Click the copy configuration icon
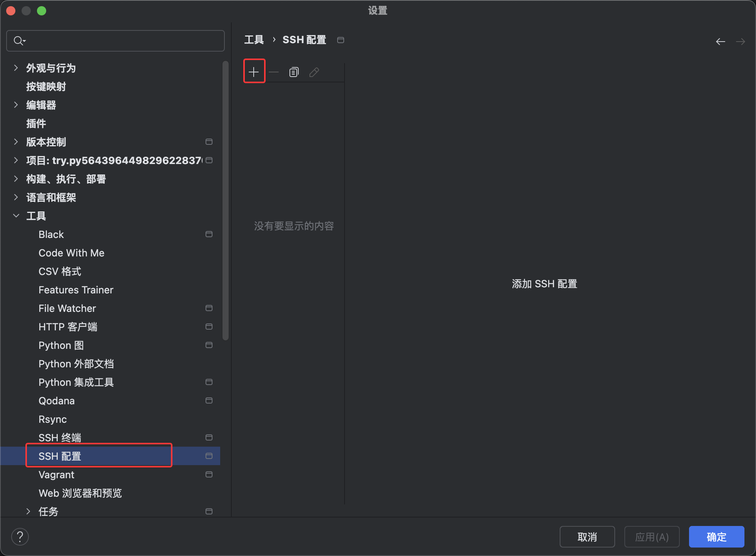Image resolution: width=756 pixels, height=556 pixels. (x=293, y=72)
